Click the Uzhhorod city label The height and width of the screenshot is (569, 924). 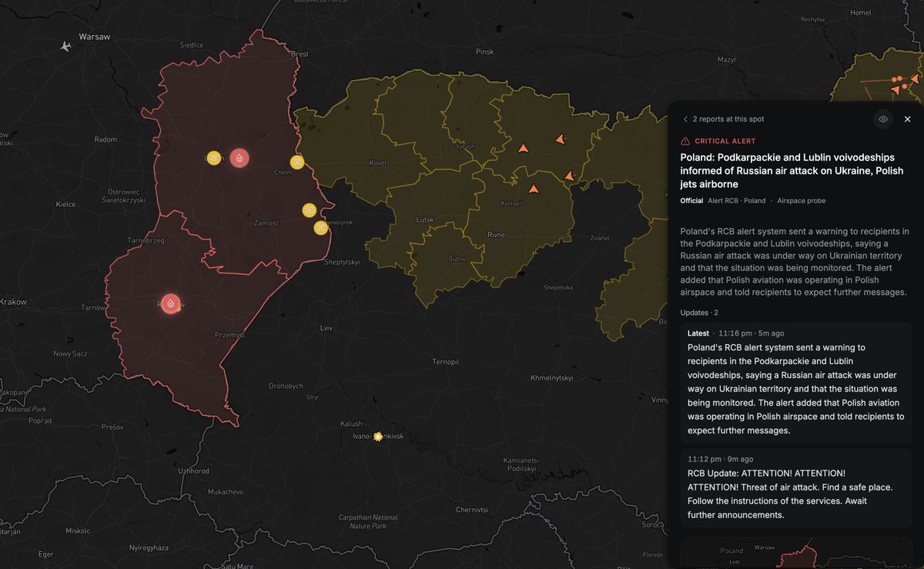click(x=193, y=470)
